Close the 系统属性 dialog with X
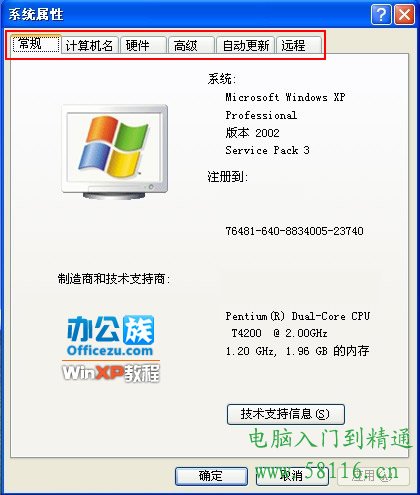Viewport: 420px width, 495px height. coord(405,14)
